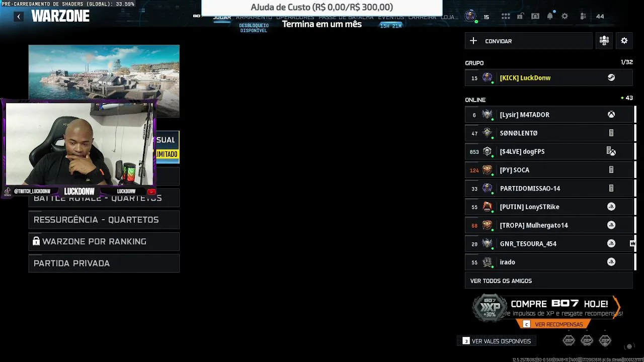Click the CONVIDAR invite button
The image size is (644, 362).
pos(529,41)
